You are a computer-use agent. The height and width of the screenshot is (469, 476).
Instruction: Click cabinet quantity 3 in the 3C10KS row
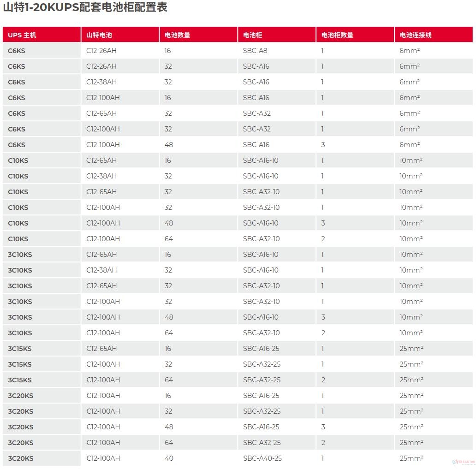pos(323,317)
